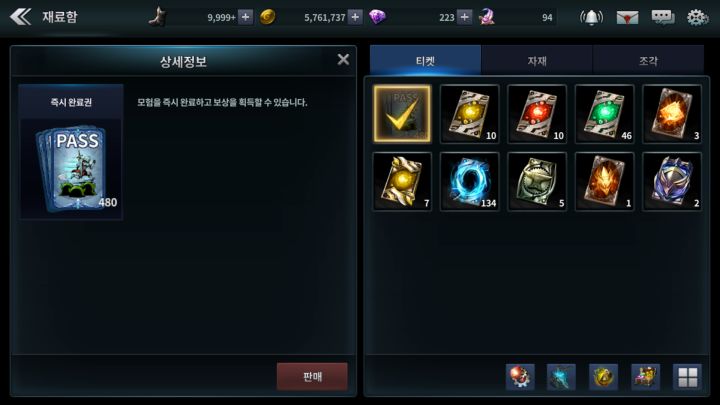Go back using the double-arrow icon

[21, 17]
